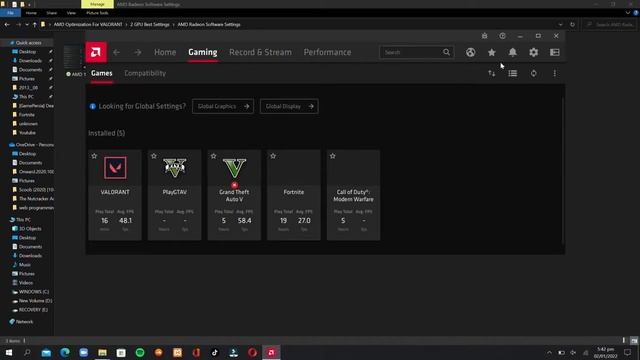
Task: Open the taskbar clock and date
Action: click(x=605, y=353)
